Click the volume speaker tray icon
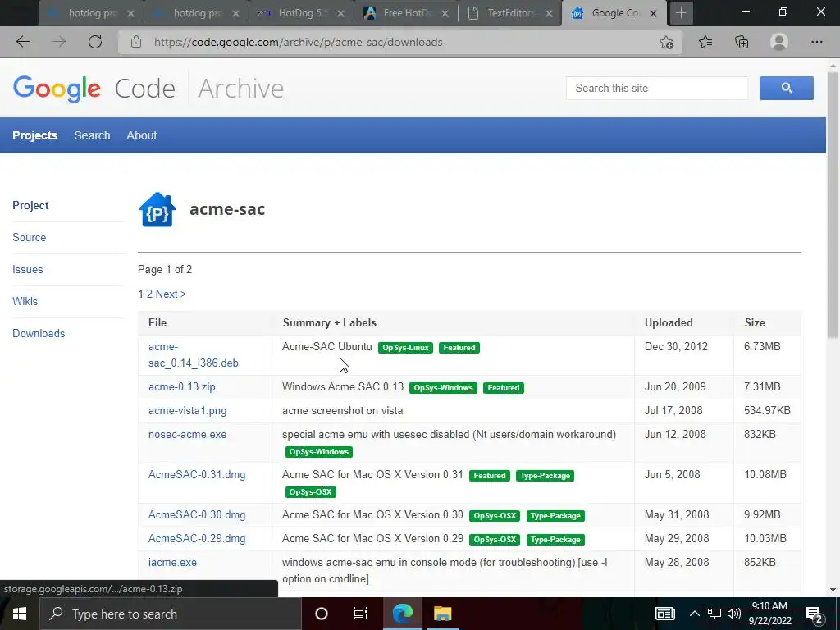Viewport: 840px width, 630px height. point(734,614)
